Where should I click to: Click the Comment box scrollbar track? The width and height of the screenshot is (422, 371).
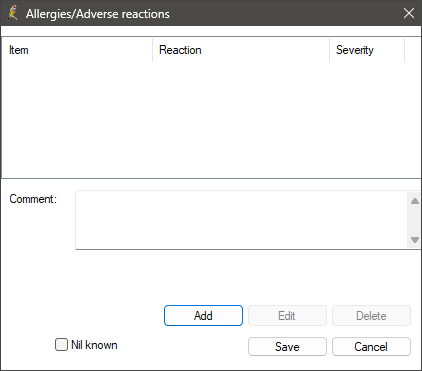[415, 220]
